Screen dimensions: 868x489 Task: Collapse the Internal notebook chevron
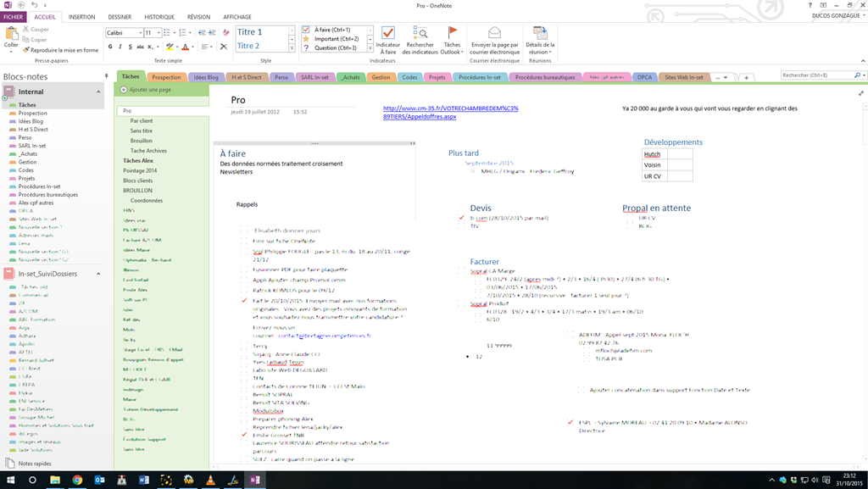(98, 92)
